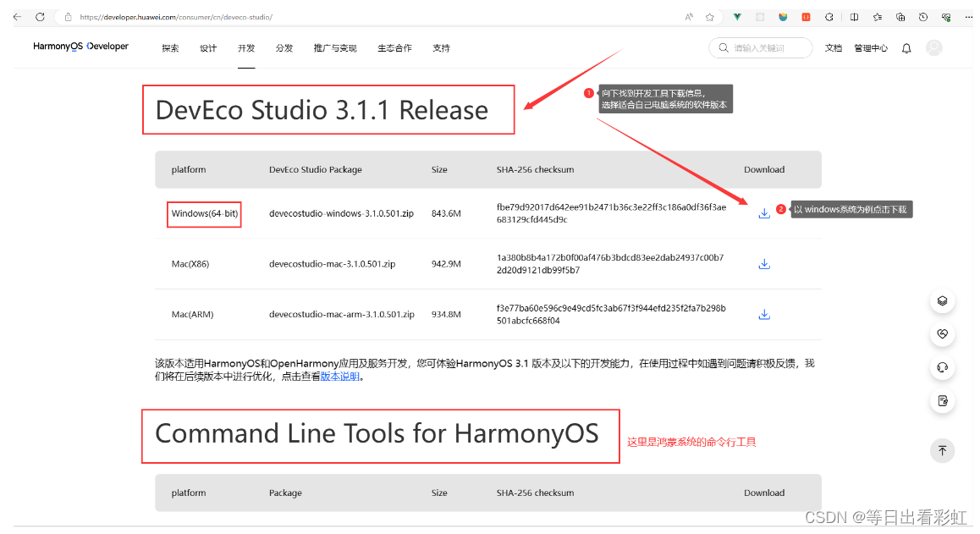Click the browser address bar URL
The height and width of the screenshot is (534, 980).
pos(176,17)
